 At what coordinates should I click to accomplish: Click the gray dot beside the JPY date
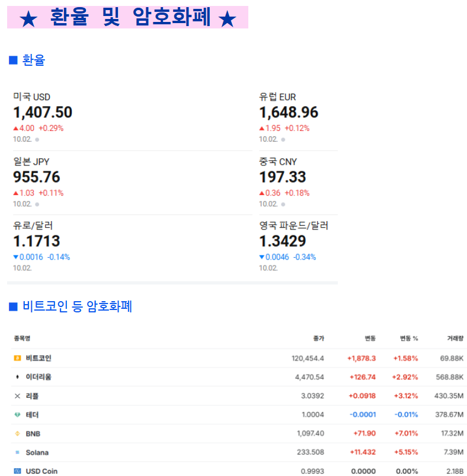(37, 204)
